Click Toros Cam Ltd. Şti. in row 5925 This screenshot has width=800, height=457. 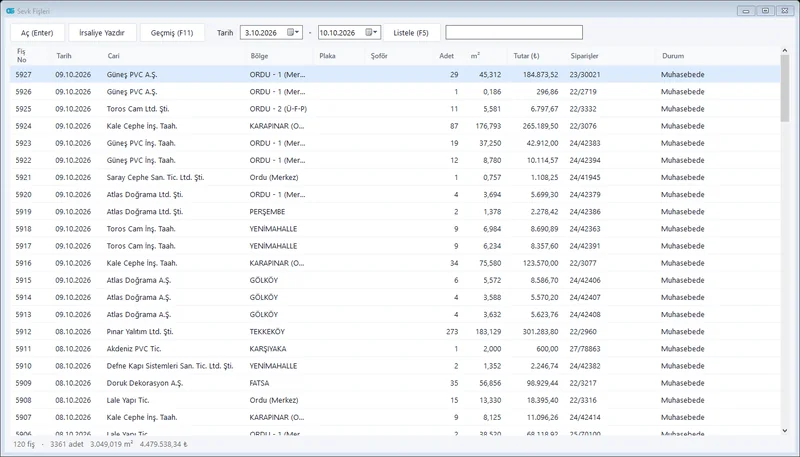tap(138, 109)
